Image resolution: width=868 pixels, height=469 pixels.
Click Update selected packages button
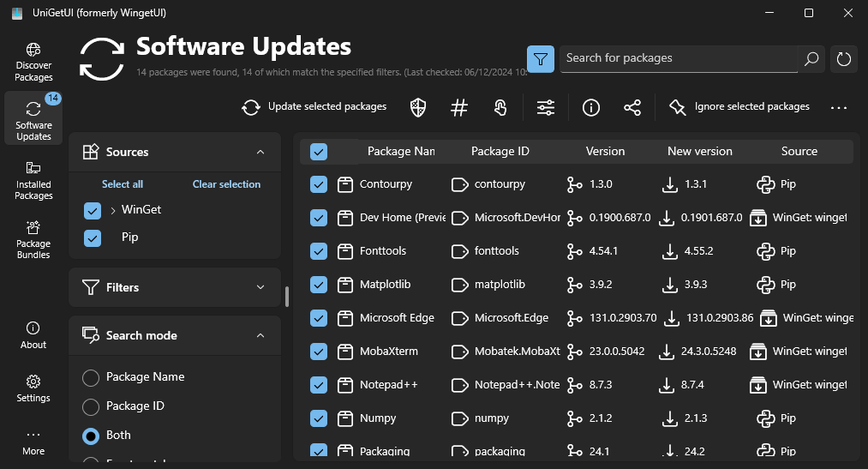click(x=314, y=107)
